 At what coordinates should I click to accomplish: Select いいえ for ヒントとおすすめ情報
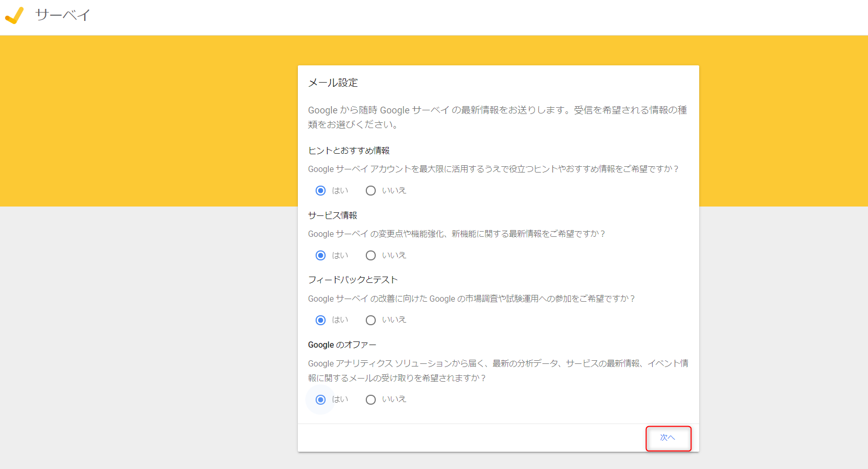tap(371, 191)
